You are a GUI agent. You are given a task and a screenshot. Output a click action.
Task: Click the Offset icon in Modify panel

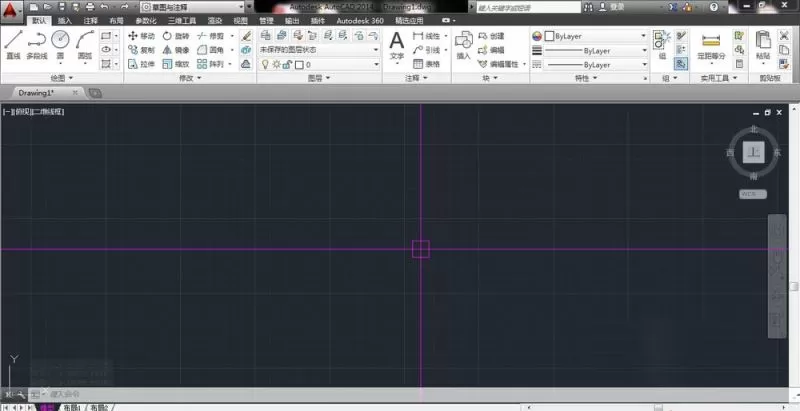coord(246,64)
